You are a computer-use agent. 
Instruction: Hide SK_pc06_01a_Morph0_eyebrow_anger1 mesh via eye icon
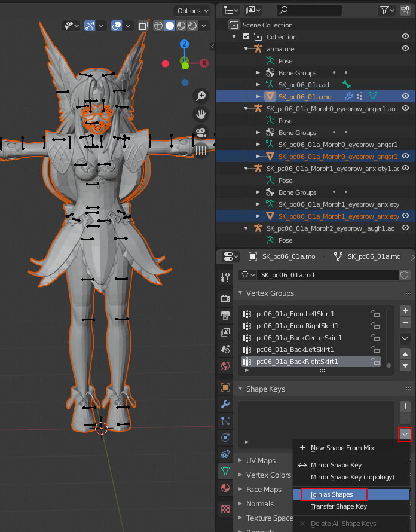tap(405, 156)
